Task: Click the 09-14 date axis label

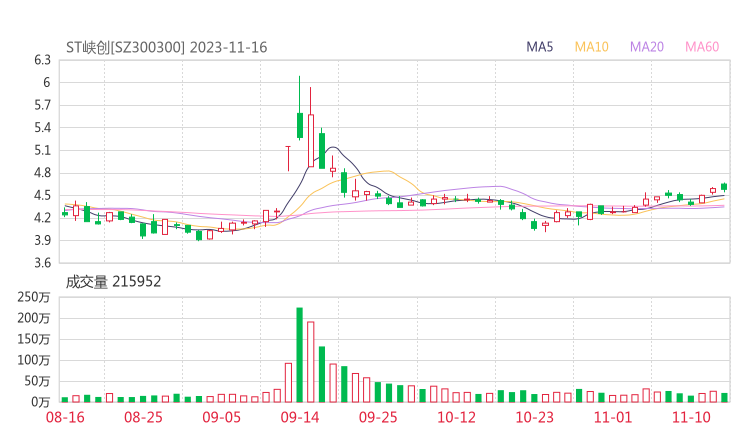Action: coord(300,417)
